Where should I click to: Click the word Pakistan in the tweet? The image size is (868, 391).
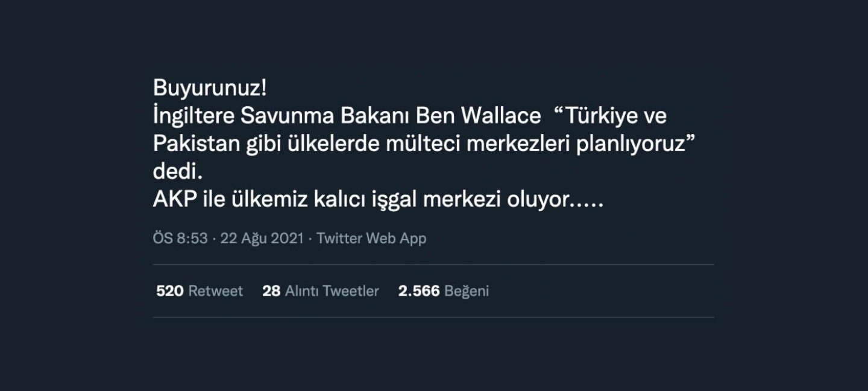[191, 144]
